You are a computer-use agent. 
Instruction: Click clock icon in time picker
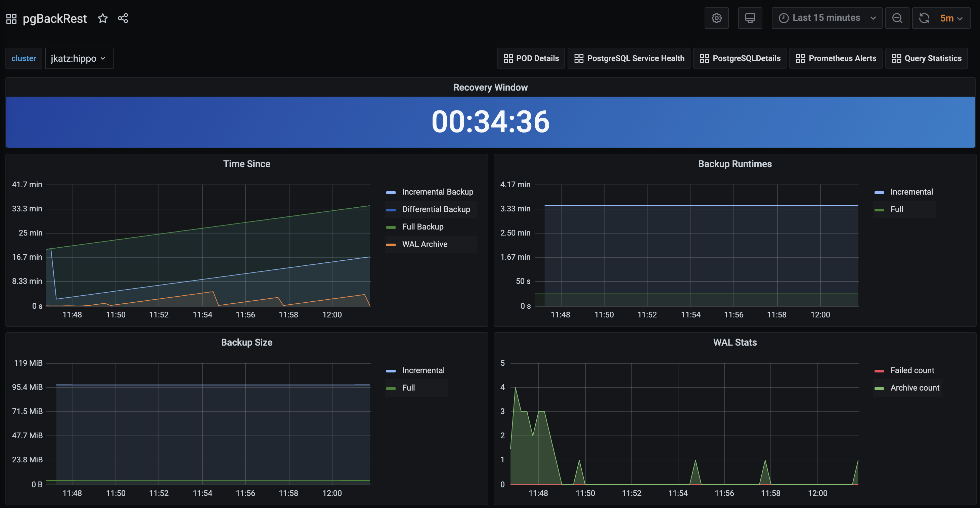(x=783, y=18)
